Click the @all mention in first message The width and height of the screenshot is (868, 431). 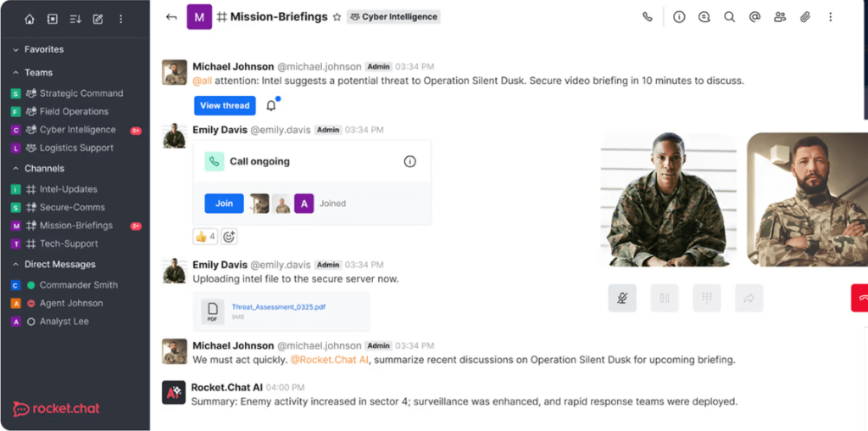(202, 81)
